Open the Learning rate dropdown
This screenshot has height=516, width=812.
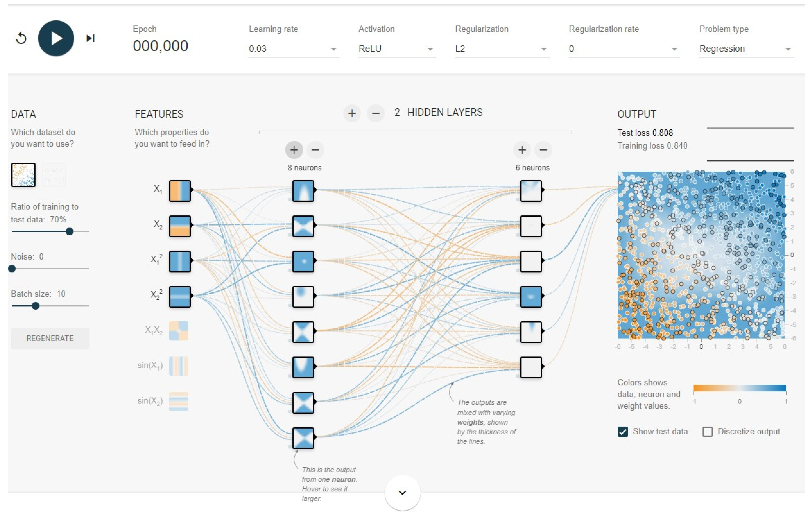[293, 49]
